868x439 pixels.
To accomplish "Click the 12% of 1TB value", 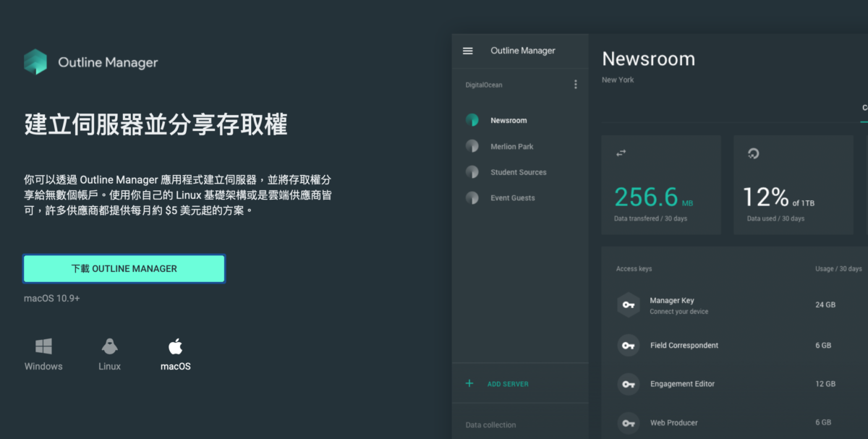I will pos(778,197).
